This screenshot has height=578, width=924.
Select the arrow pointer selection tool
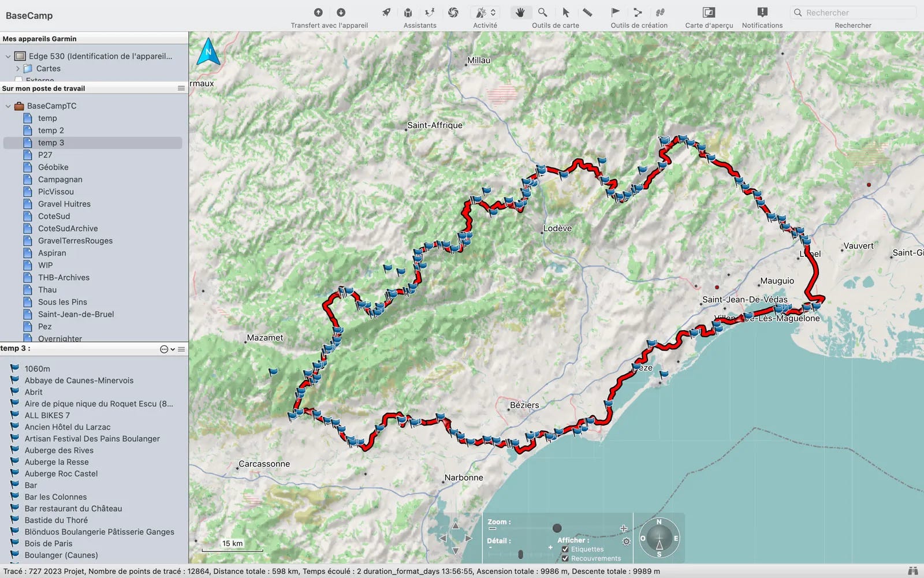click(565, 12)
